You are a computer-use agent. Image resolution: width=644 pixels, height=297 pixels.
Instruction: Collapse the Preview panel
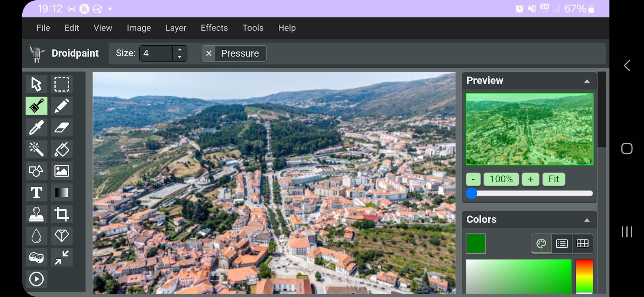click(x=587, y=81)
